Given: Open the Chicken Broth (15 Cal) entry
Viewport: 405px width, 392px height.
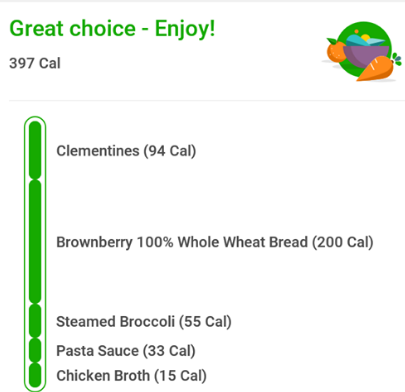Looking at the screenshot, I should pyautogui.click(x=131, y=376).
